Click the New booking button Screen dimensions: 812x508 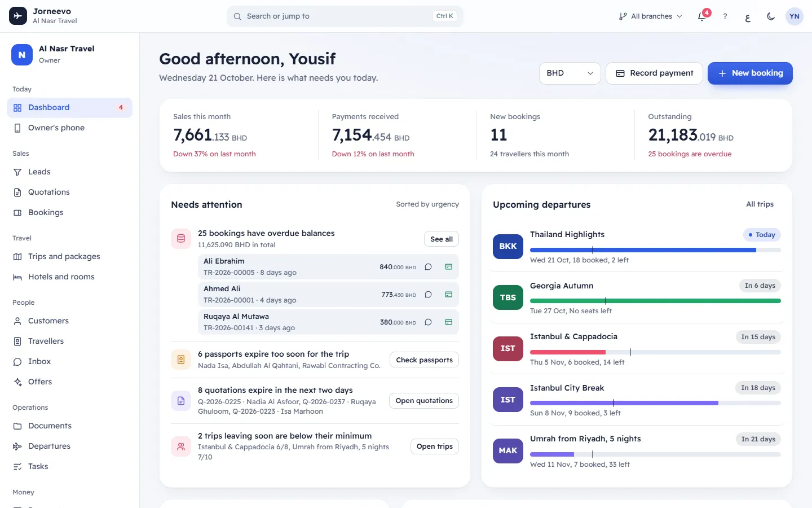pos(750,73)
